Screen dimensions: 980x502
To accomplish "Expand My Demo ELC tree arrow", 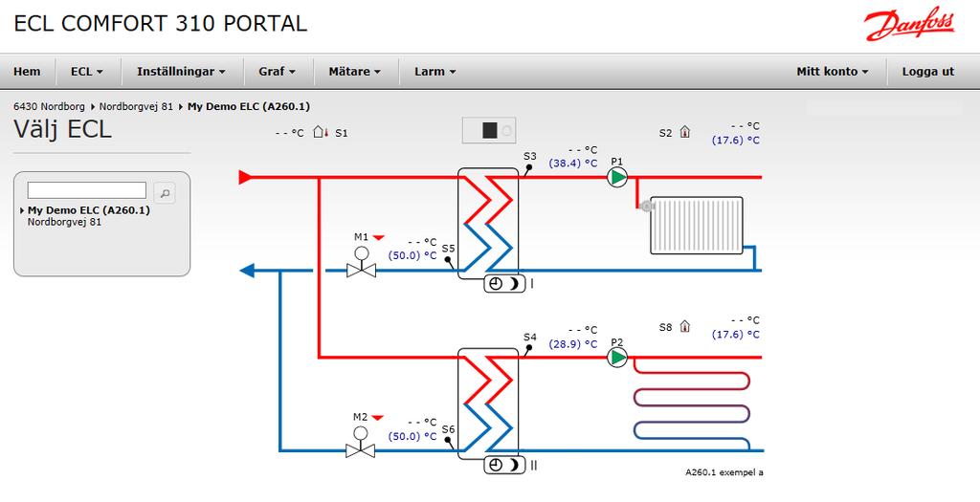I will coord(23,210).
